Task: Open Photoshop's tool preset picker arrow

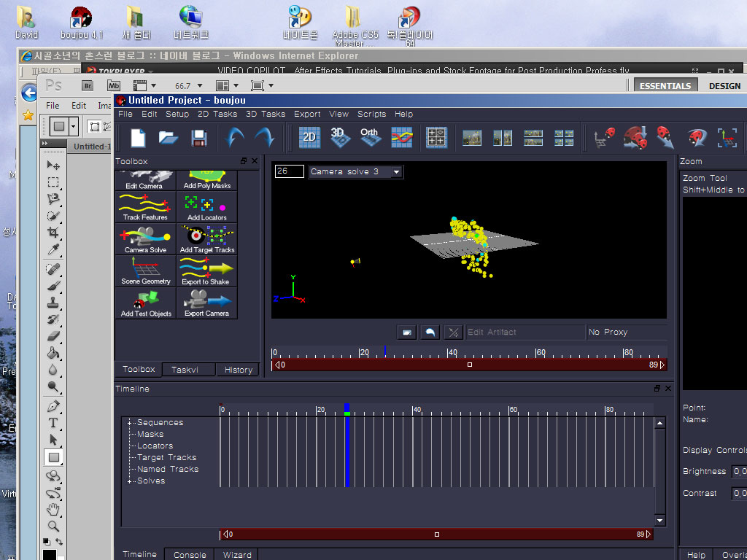Action: pyautogui.click(x=73, y=127)
